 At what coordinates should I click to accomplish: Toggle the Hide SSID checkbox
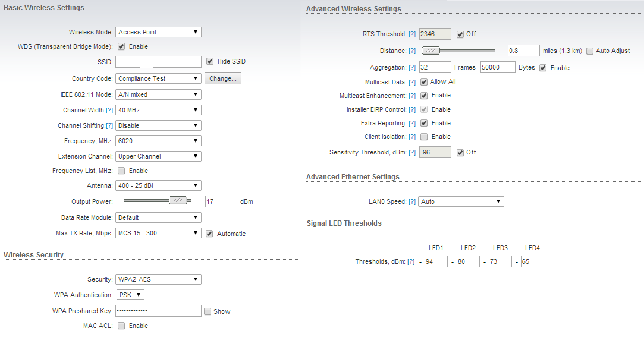click(x=210, y=61)
